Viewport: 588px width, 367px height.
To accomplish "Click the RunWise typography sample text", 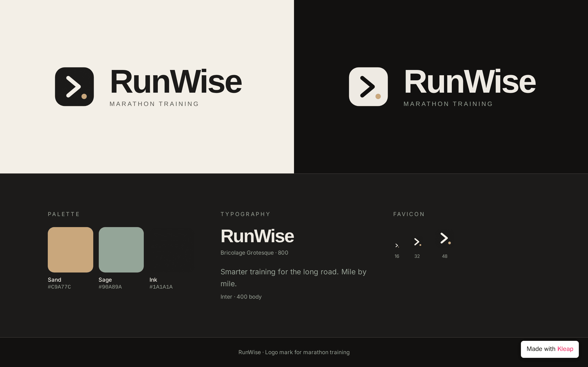I will (257, 236).
